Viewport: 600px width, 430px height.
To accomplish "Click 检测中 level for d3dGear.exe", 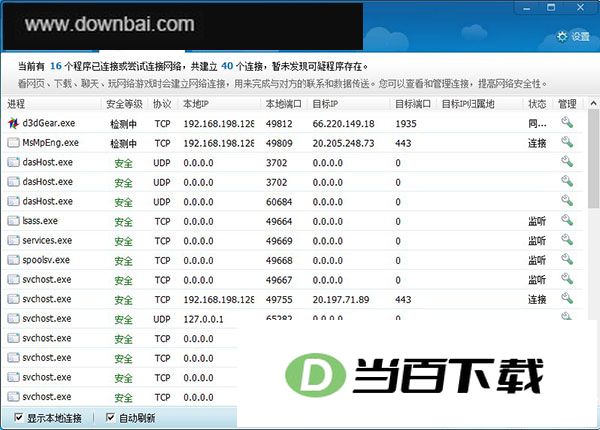I will point(123,124).
